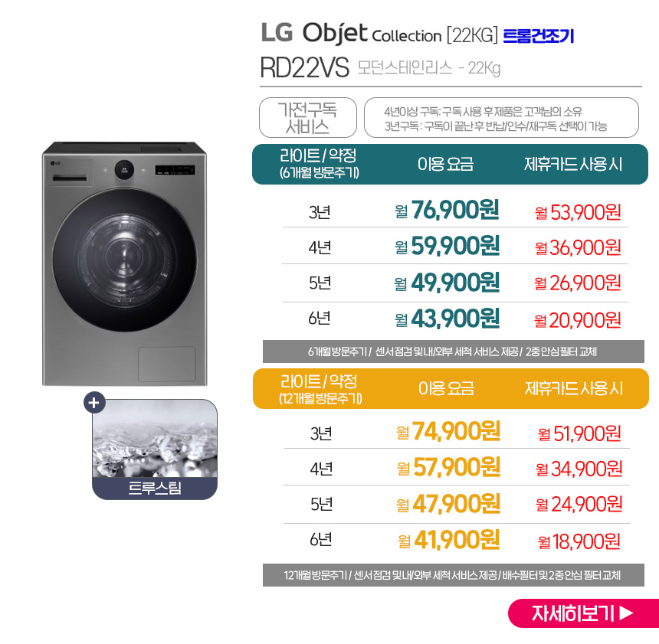659x644 pixels.
Task: Click the 월 18,900원 partner card price
Action: click(x=579, y=542)
